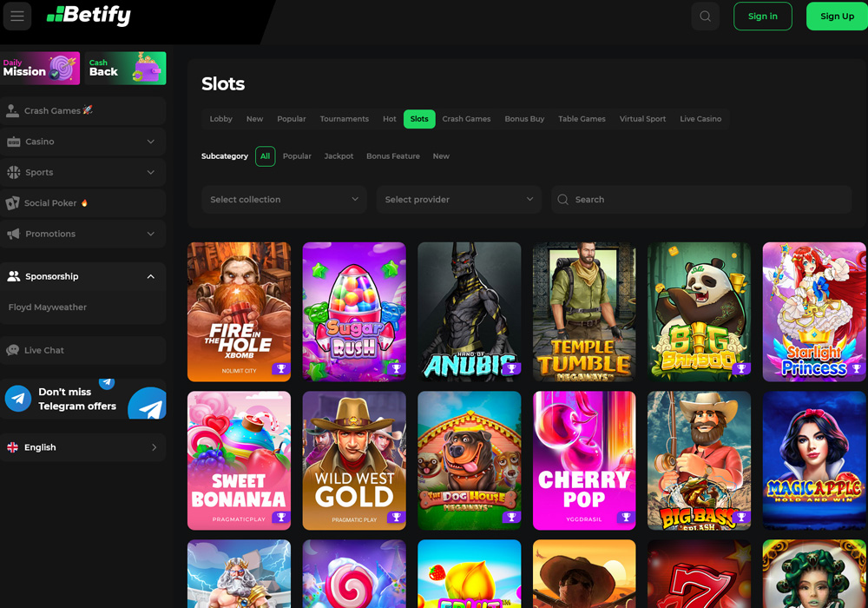Open the Magic Apple game thumbnail

(x=814, y=460)
